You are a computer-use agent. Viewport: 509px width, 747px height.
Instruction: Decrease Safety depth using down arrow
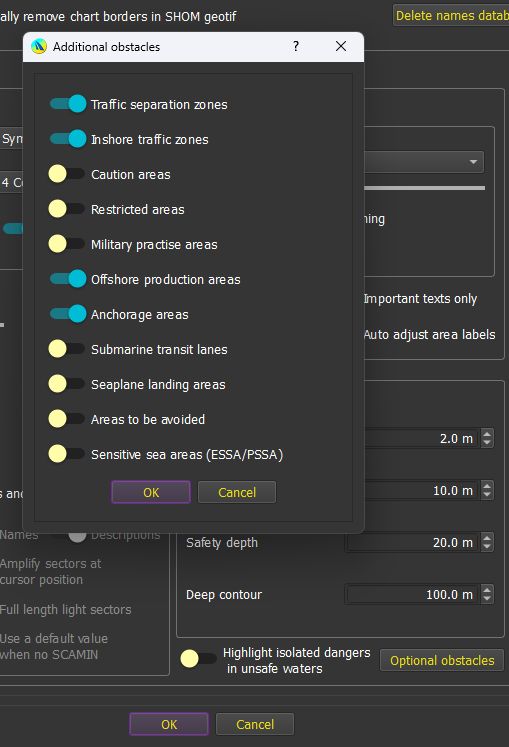(487, 547)
